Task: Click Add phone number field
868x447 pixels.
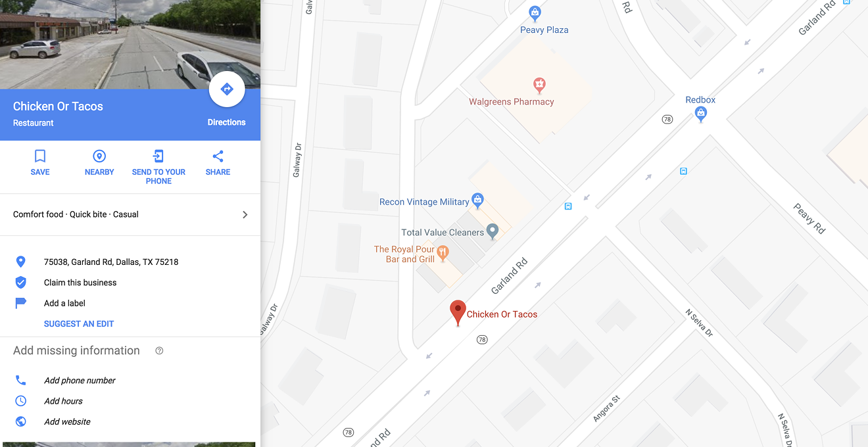Action: 80,381
